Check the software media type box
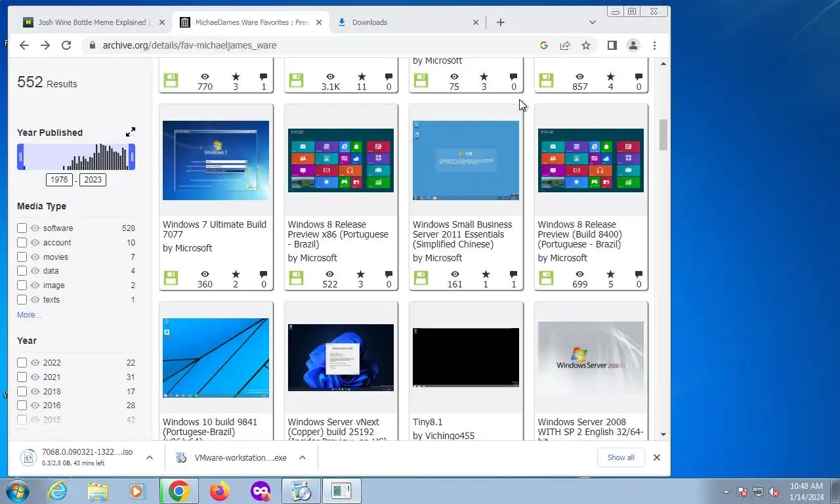The height and width of the screenshot is (504, 840). click(22, 228)
